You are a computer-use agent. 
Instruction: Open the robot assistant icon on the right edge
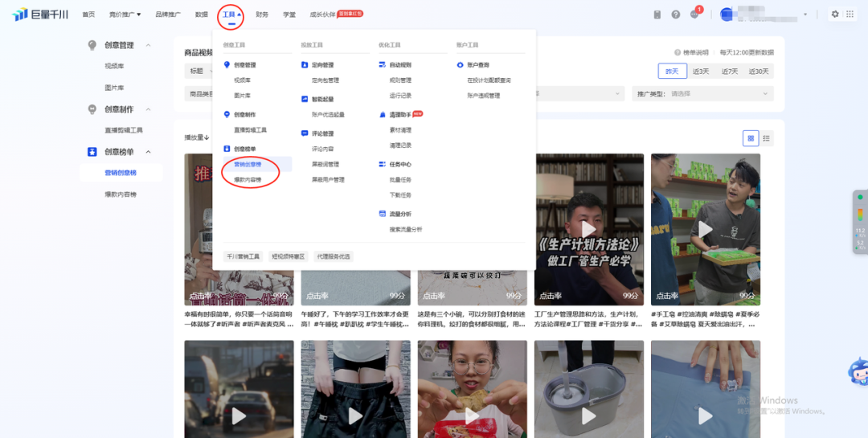click(x=858, y=371)
